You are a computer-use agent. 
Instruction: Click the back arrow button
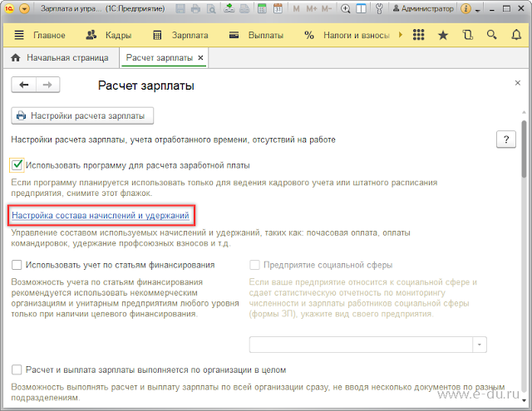[24, 85]
